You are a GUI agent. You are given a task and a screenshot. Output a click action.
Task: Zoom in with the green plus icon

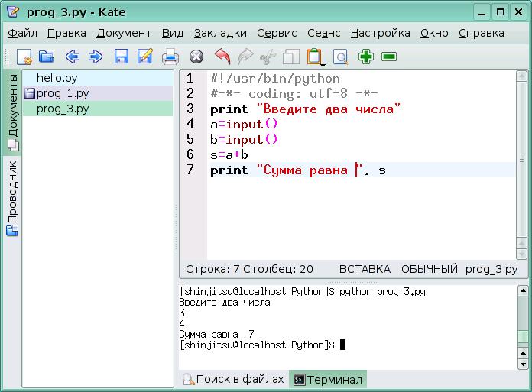366,57
